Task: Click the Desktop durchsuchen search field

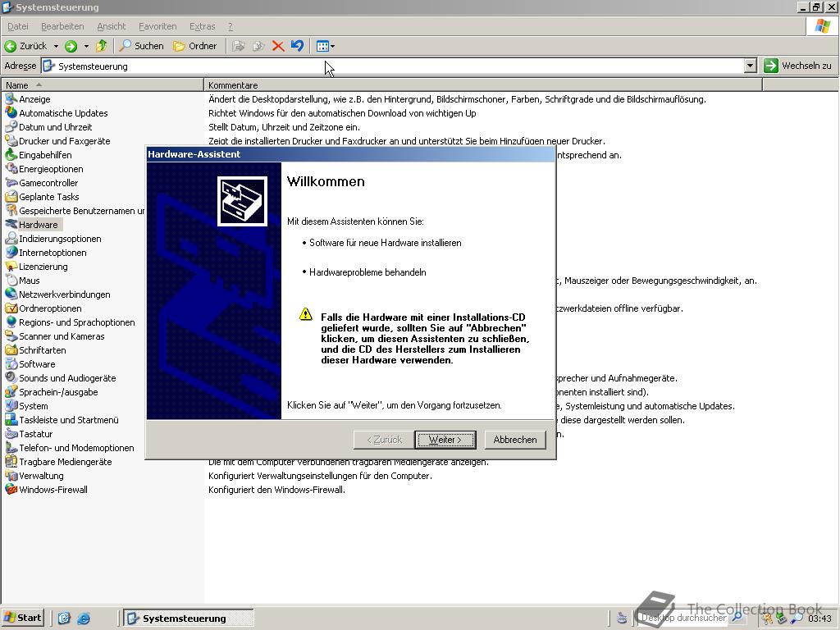Action: [x=684, y=618]
